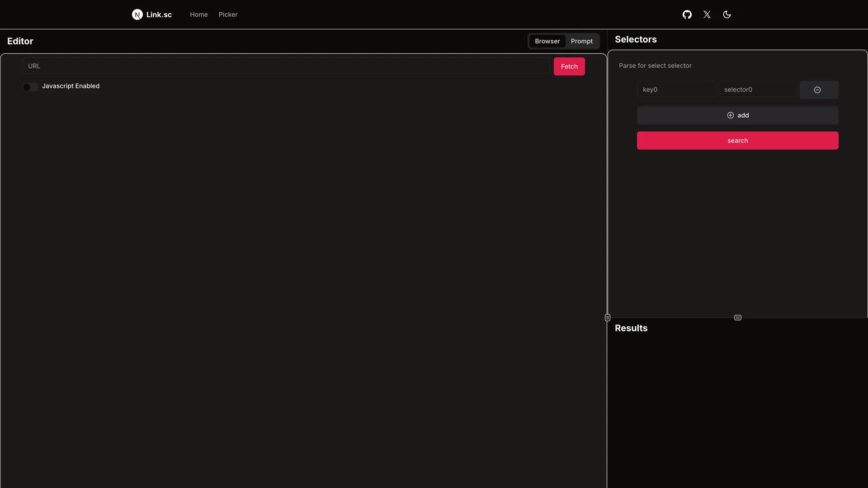Click the Link.sc brand name
Viewport: 868px width, 488px height.
coord(159,14)
